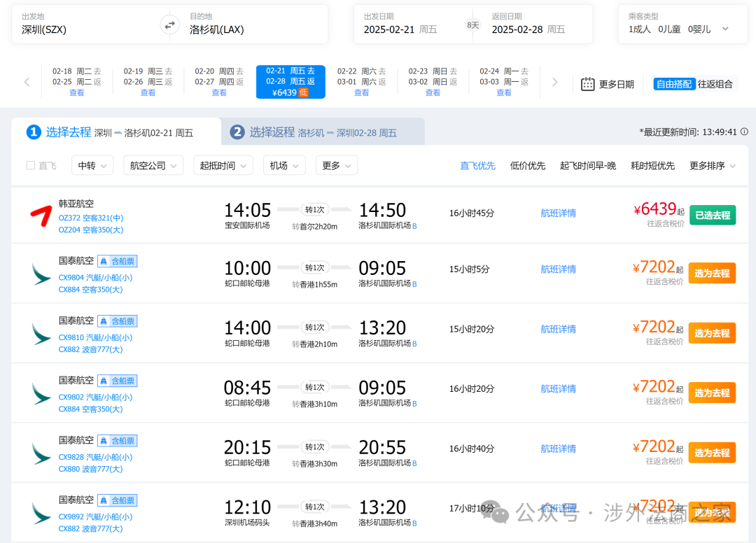Click flight number CX9892 汽艇/小船(小)
This screenshot has height=543, width=756.
pos(95,516)
